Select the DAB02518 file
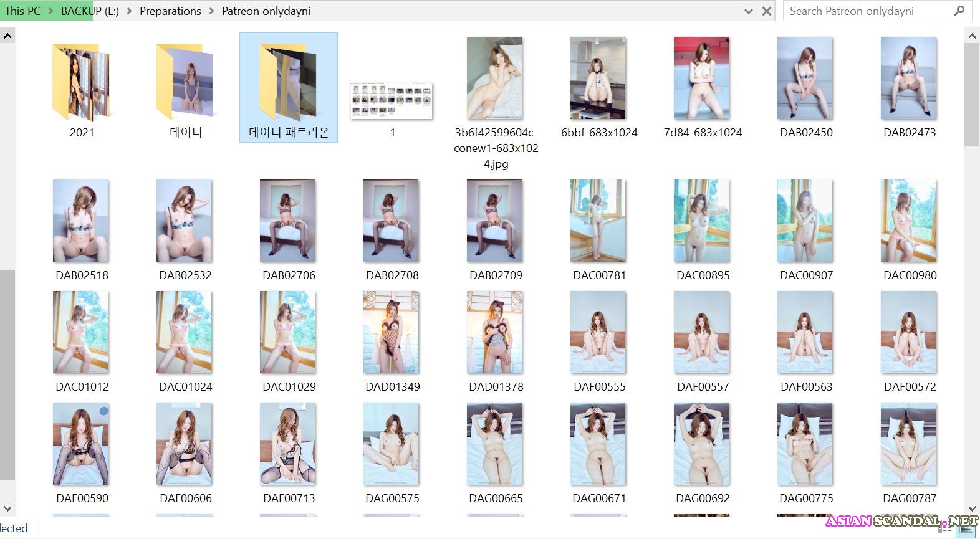 (x=82, y=230)
